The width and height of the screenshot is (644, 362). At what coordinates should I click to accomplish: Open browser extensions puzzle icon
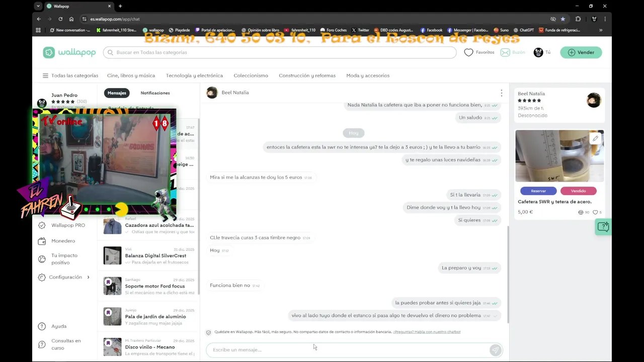578,19
